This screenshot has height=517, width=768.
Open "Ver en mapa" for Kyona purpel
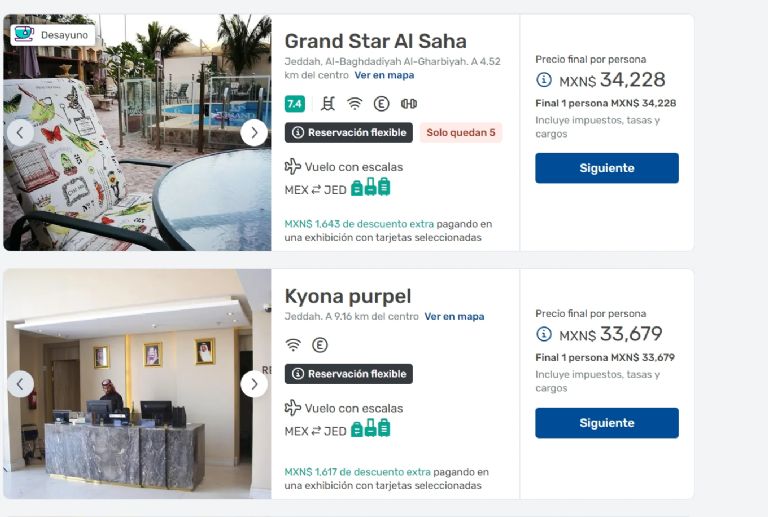(x=454, y=316)
